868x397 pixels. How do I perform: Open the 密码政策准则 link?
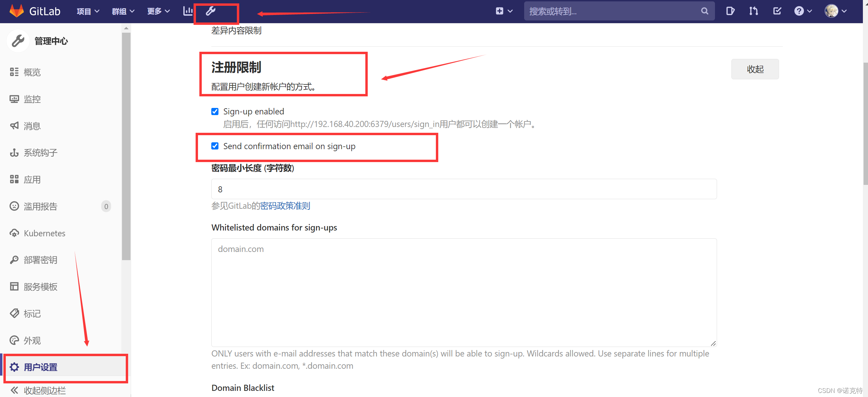285,206
